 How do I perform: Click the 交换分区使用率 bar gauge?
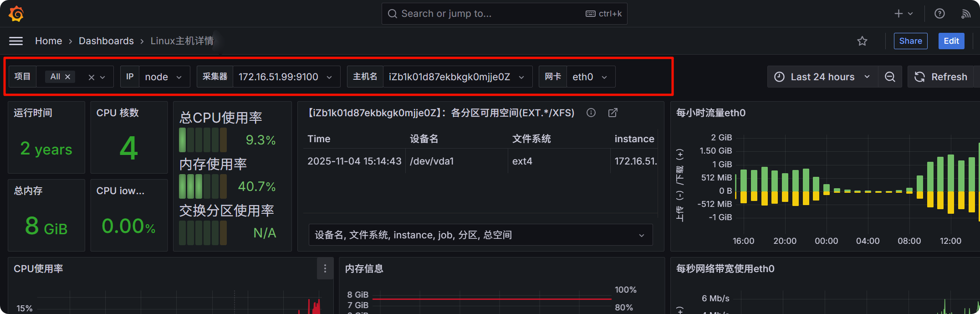[203, 233]
